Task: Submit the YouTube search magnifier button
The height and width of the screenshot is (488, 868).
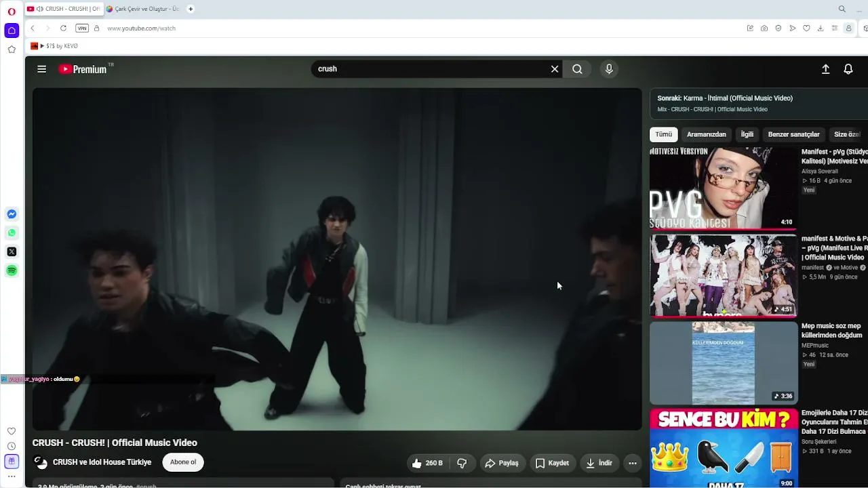Action: [577, 69]
